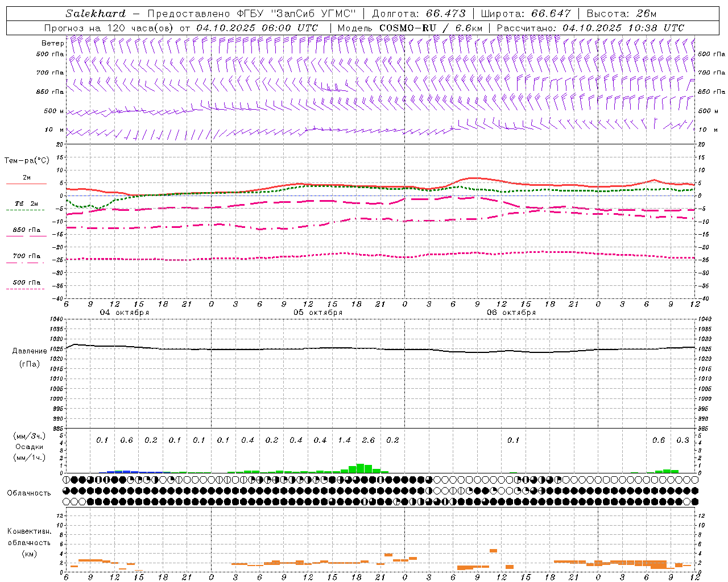
Task: Click the 'Облачность' cloud cover label
Action: coord(29,493)
